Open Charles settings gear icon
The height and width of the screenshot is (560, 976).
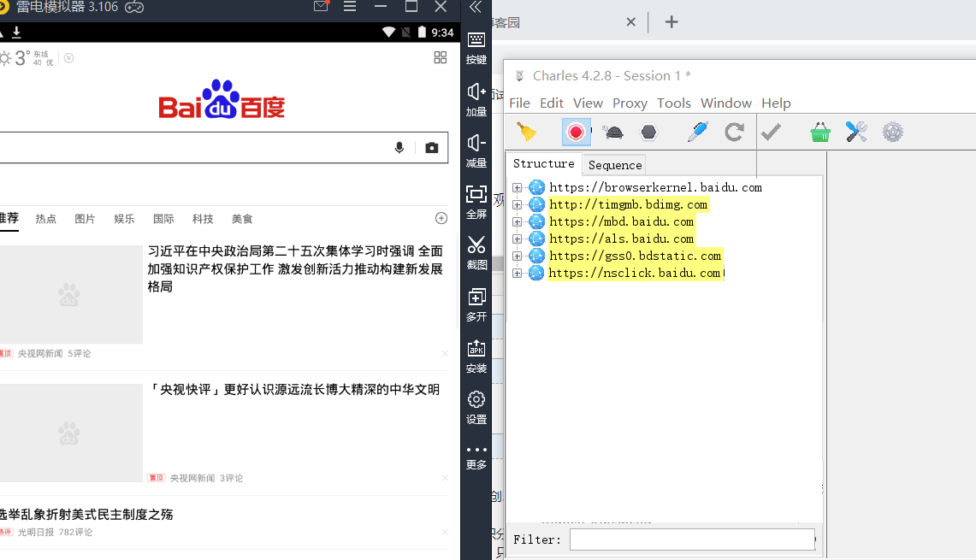click(892, 132)
